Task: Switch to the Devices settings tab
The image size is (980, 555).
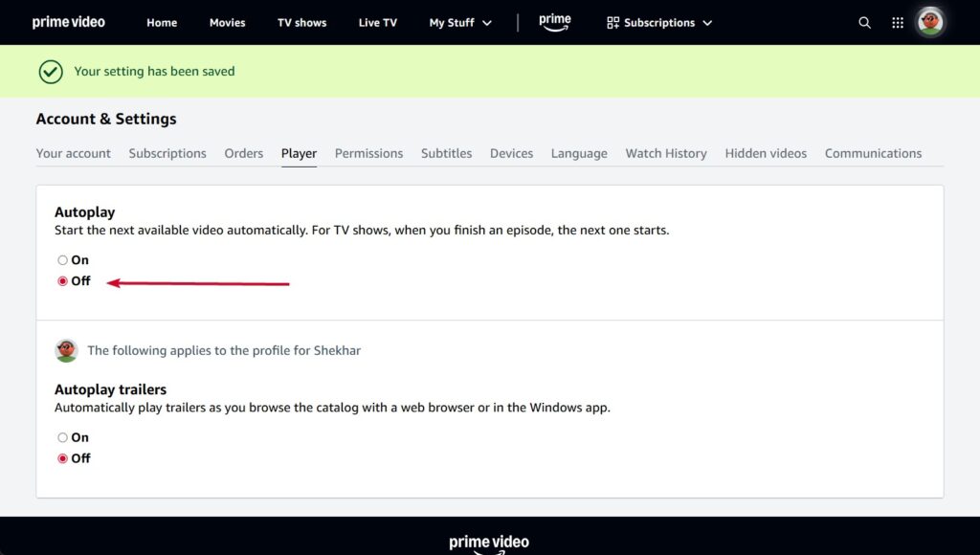Action: point(511,153)
